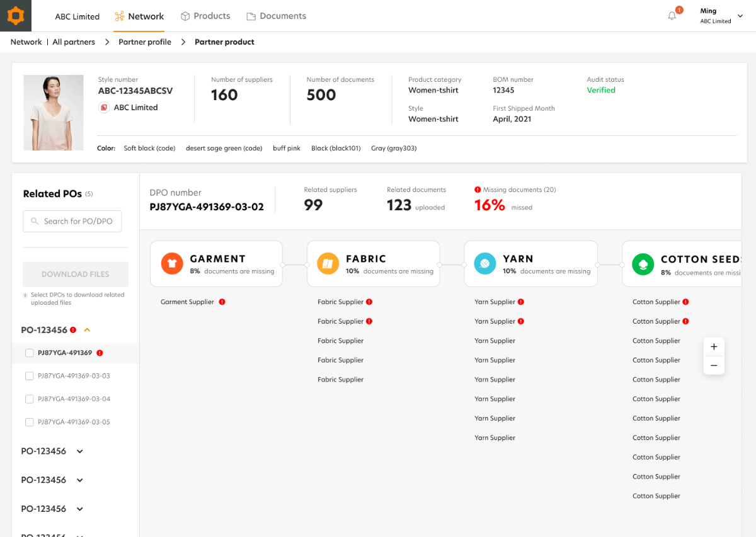Click the orange Garment t-shirt icon
The image size is (756, 537).
pyautogui.click(x=172, y=264)
